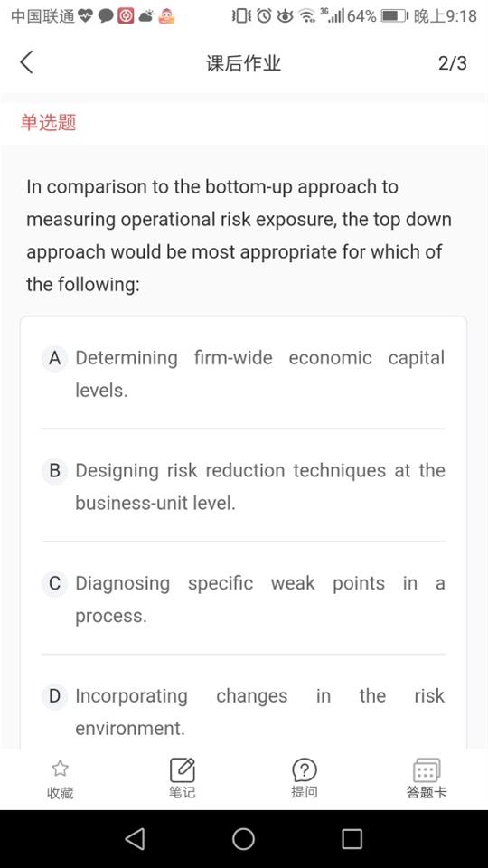Select option C radio circle
488x868 pixels.
pos(54,583)
